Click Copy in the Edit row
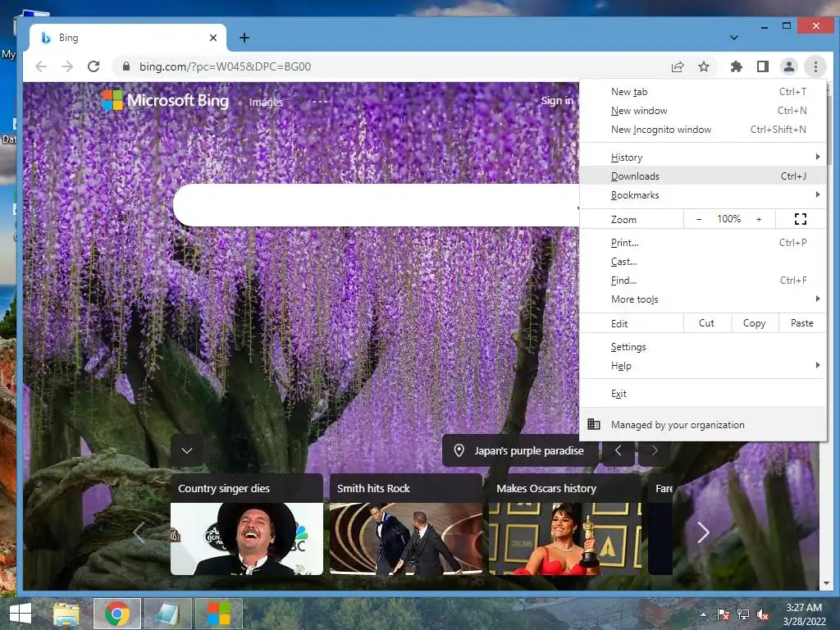The image size is (840, 630). 755,323
